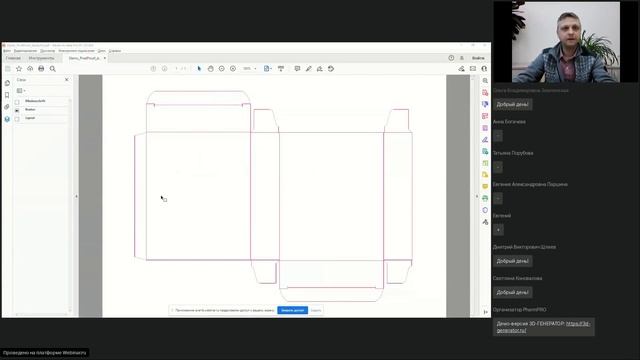
Task: Collapse the right tools pane handle
Action: tap(477, 196)
